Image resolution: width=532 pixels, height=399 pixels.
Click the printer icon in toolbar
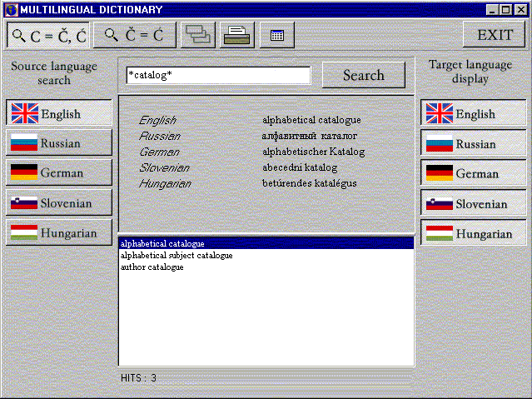tap(237, 36)
